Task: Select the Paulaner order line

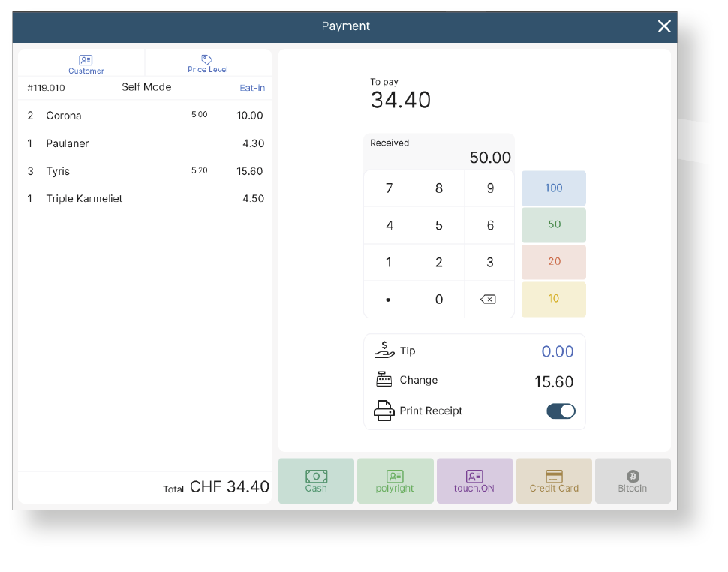Action: tap(145, 143)
